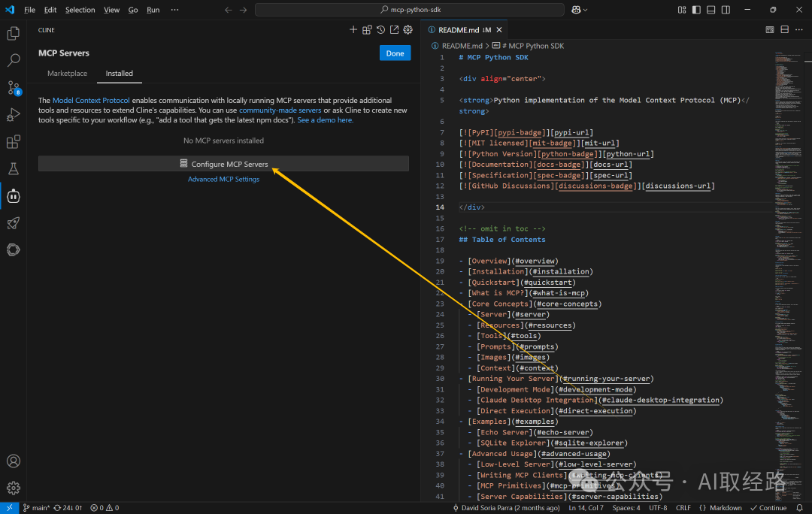
Task: Switch to the Marketplace tab
Action: tap(68, 74)
